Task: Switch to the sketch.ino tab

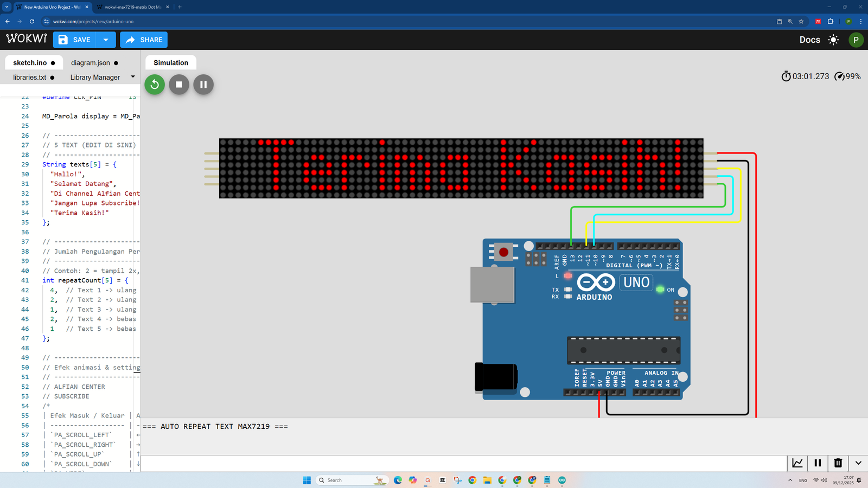Action: pyautogui.click(x=34, y=63)
